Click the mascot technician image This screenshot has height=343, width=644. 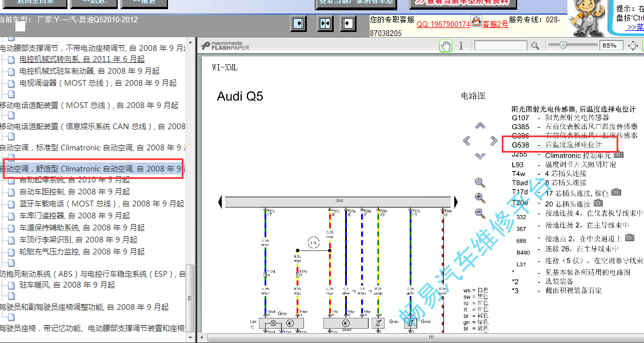[589, 18]
